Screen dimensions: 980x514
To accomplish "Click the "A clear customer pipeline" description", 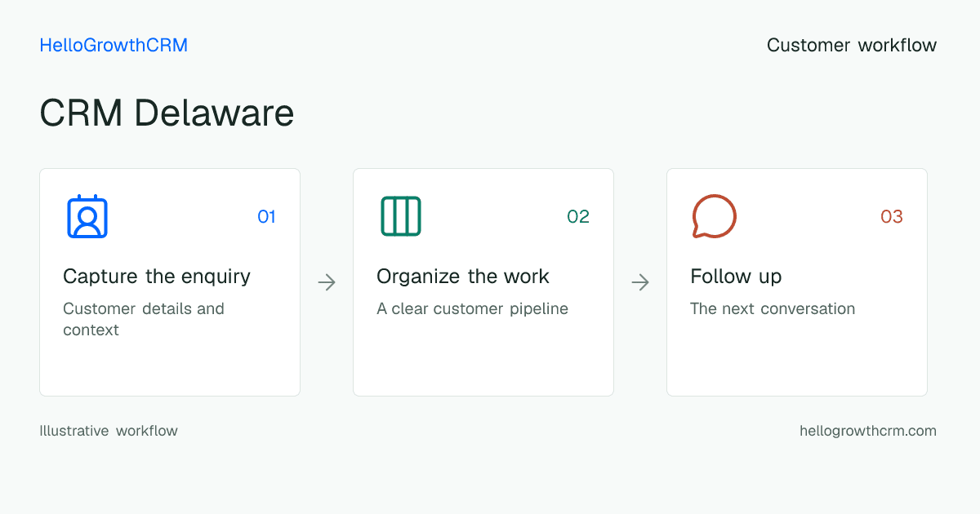I will (472, 309).
